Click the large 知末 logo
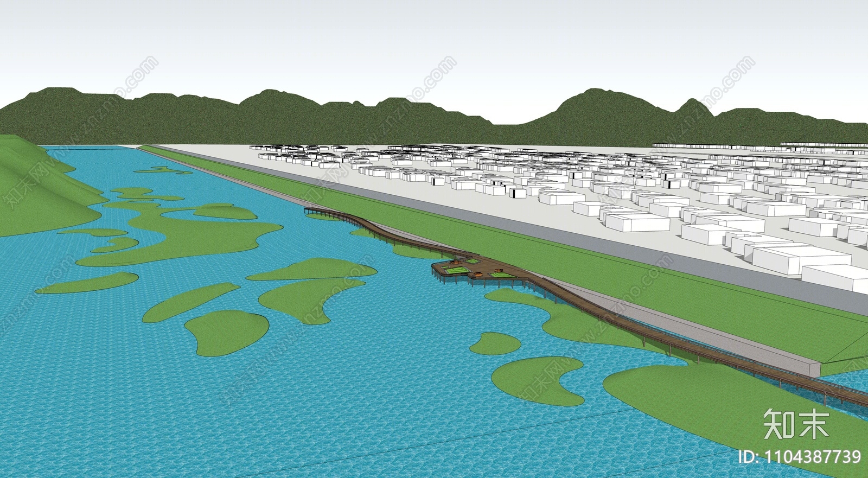 point(796,424)
